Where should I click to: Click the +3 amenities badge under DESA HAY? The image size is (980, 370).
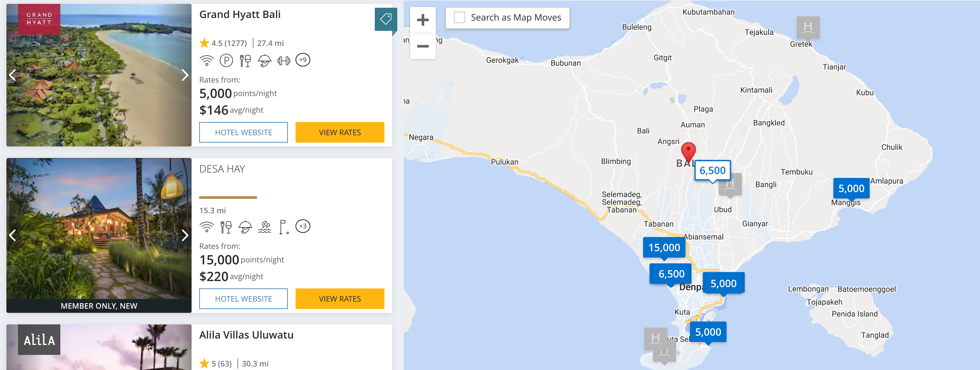pos(303,226)
